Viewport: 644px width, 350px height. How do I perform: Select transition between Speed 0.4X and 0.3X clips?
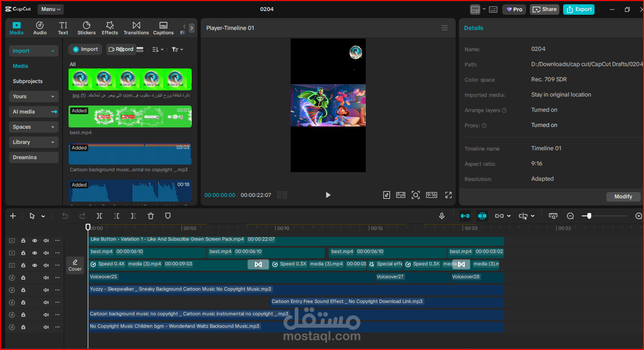pyautogui.click(x=258, y=264)
